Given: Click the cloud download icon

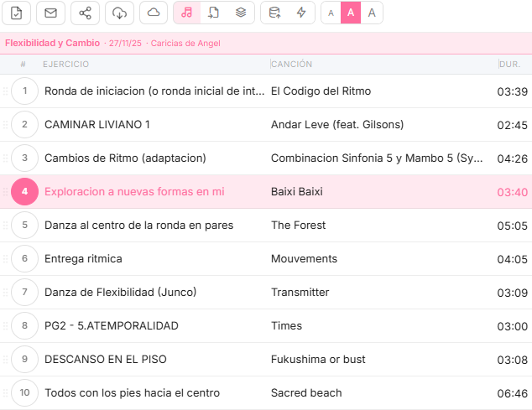Looking at the screenshot, I should tap(119, 13).
